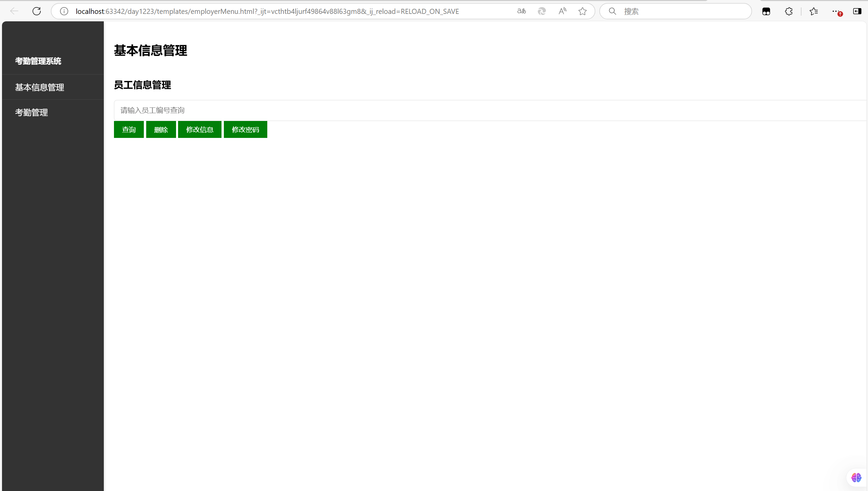Viewport: 868px width, 491px height.
Task: Click the green 删除 button
Action: point(161,129)
